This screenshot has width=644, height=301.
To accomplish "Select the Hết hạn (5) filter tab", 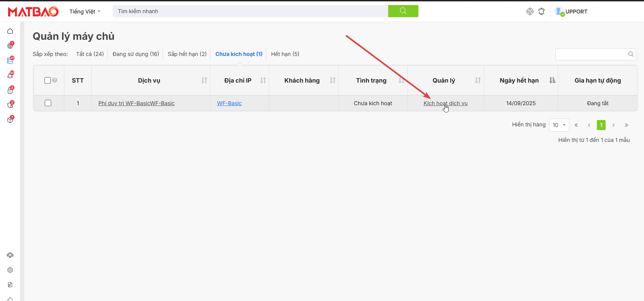I will [x=285, y=54].
